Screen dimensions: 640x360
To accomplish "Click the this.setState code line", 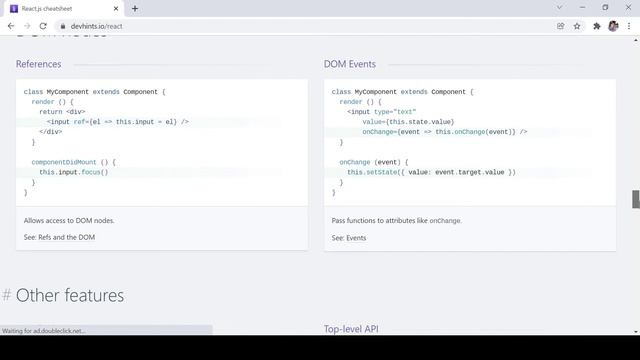I will click(431, 172).
